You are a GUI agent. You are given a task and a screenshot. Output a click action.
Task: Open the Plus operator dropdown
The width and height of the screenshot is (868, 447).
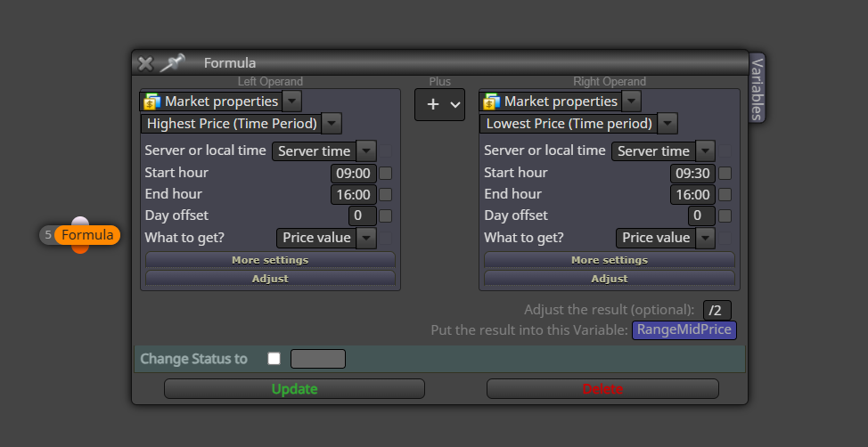click(439, 104)
